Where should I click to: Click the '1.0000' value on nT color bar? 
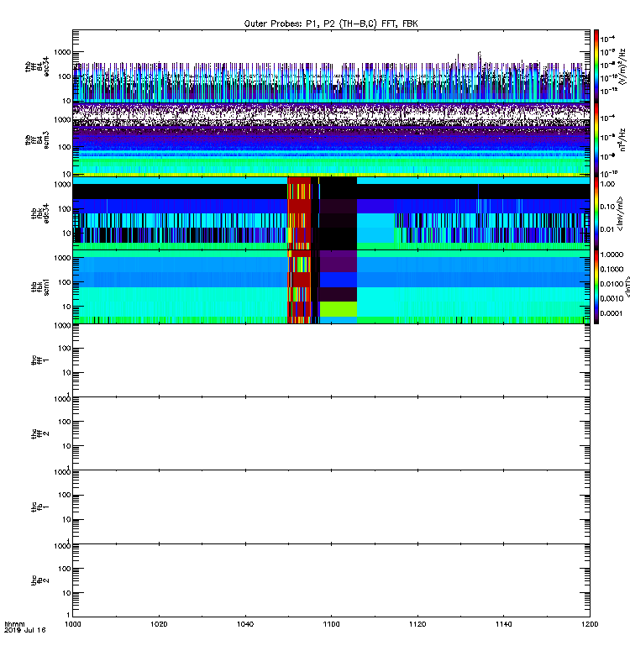click(612, 255)
